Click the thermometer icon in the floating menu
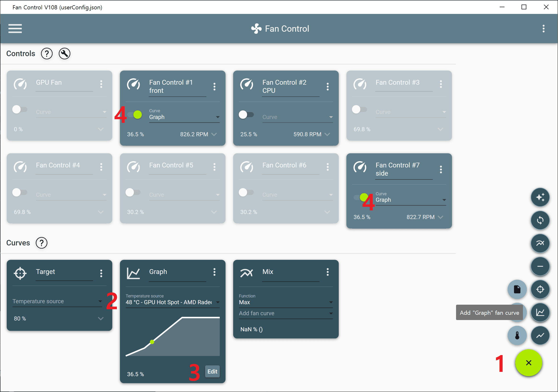558x392 pixels. [517, 336]
